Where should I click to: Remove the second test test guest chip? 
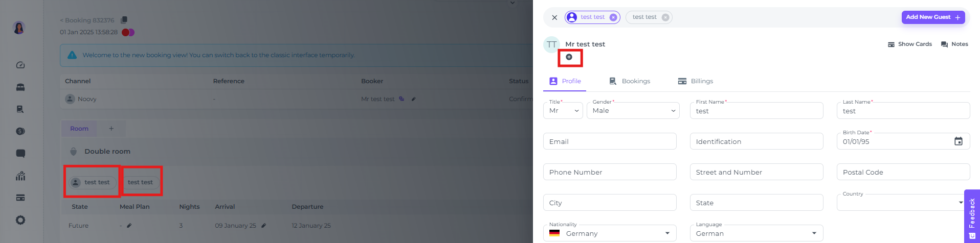click(x=665, y=17)
